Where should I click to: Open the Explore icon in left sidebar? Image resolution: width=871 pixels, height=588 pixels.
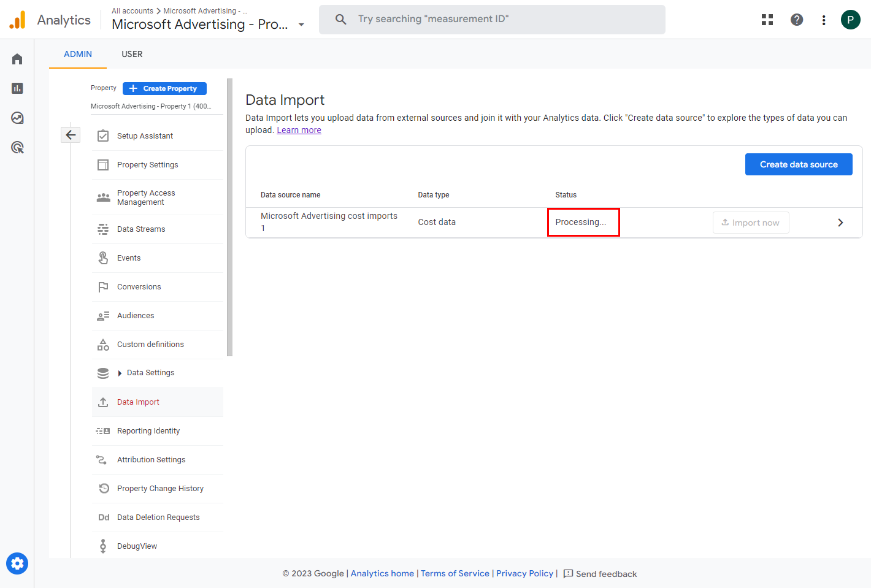point(17,118)
